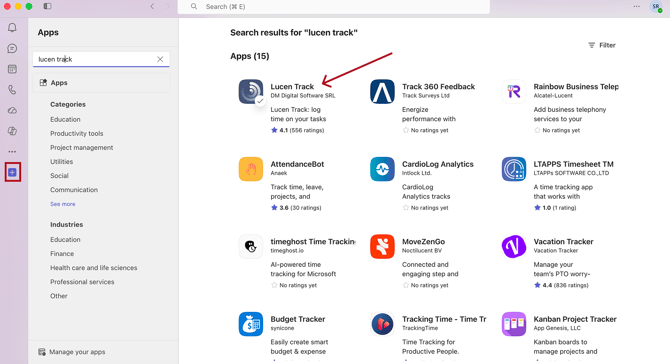
Task: Open the Kanban Project Tracker title
Action: 575,319
